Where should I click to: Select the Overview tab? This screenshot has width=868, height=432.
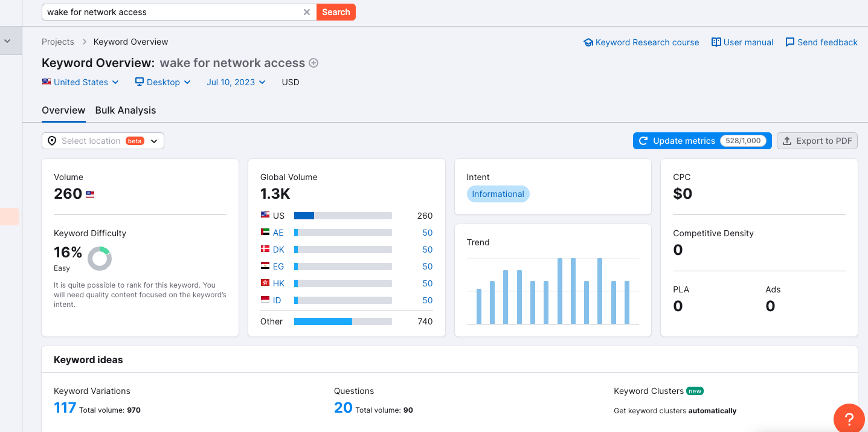pos(63,110)
